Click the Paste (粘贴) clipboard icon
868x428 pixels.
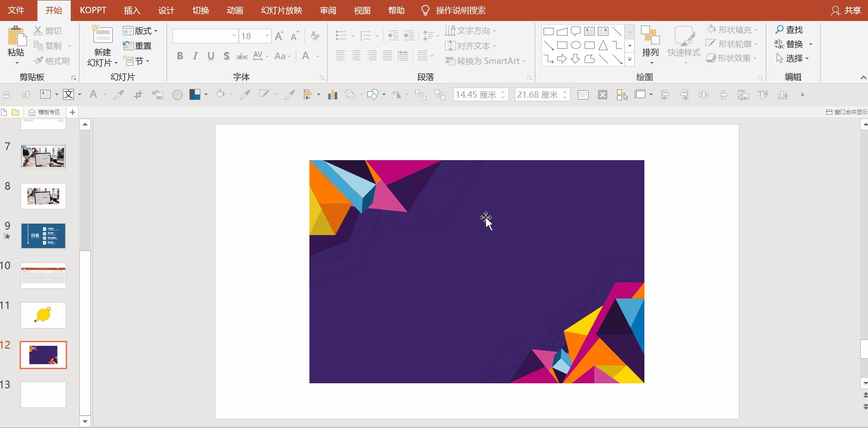click(16, 36)
